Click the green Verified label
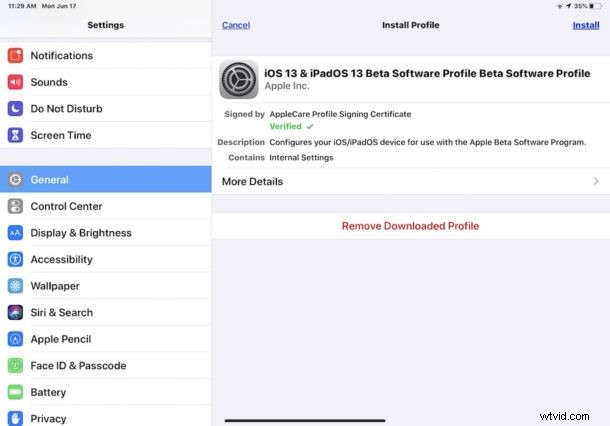This screenshot has width=610, height=426. [286, 126]
